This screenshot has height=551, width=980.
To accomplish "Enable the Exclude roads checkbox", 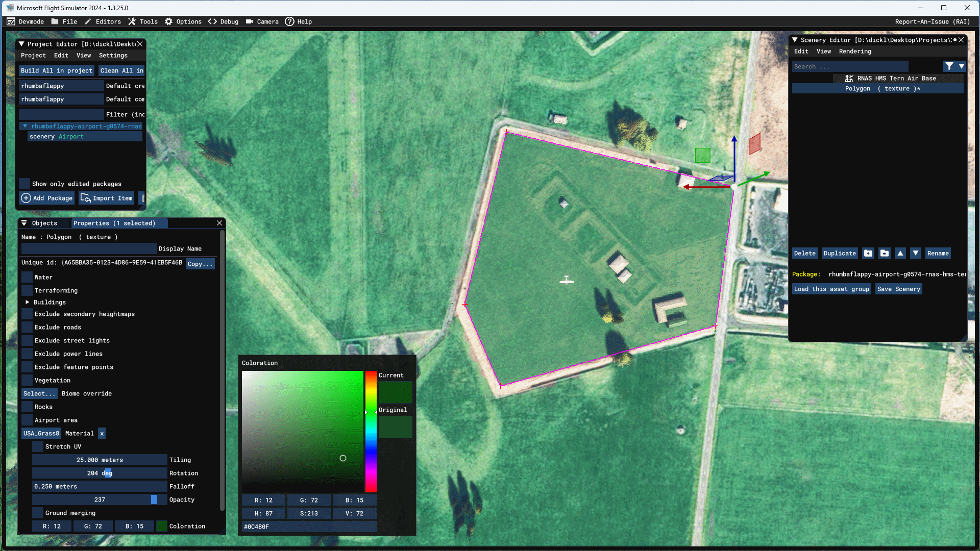I will [26, 327].
